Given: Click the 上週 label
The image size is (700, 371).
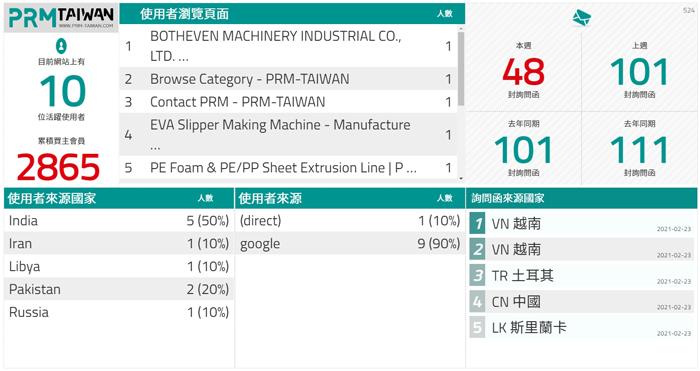Looking at the screenshot, I should click(x=639, y=46).
